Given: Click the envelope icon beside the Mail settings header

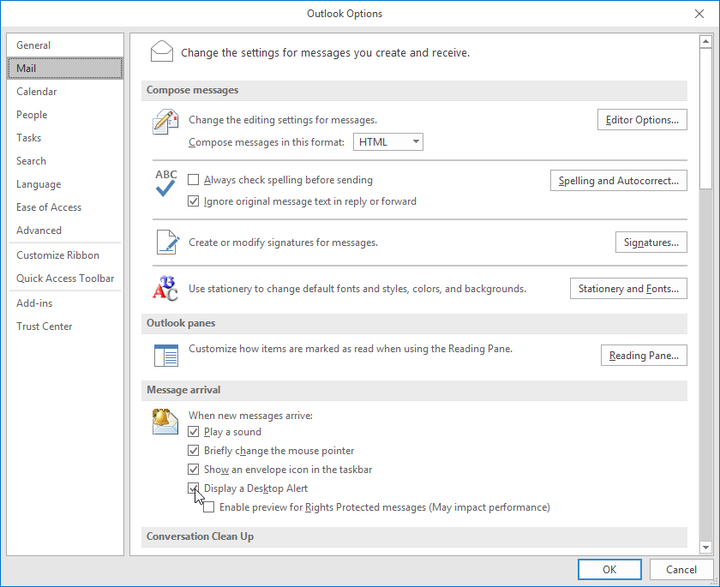Looking at the screenshot, I should (x=162, y=51).
